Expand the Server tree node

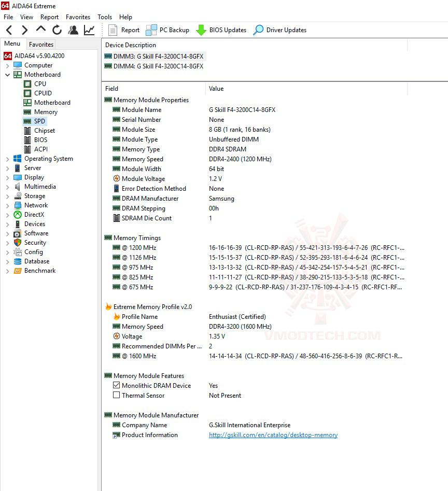pos(7,169)
